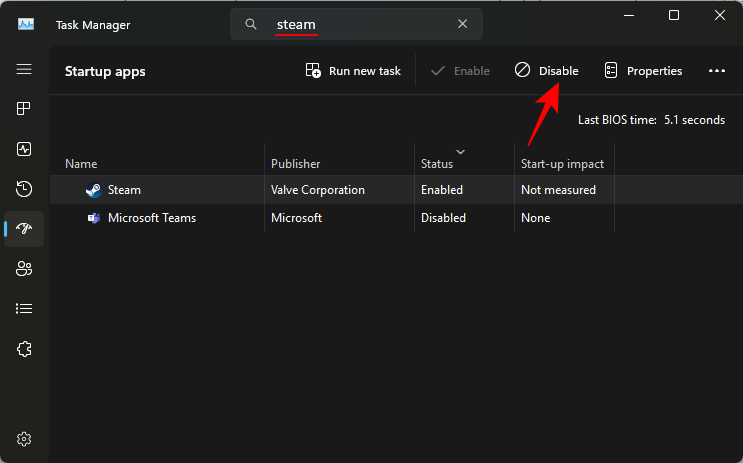The image size is (743, 463).
Task: Open Task Manager settings gear
Action: pos(24,439)
